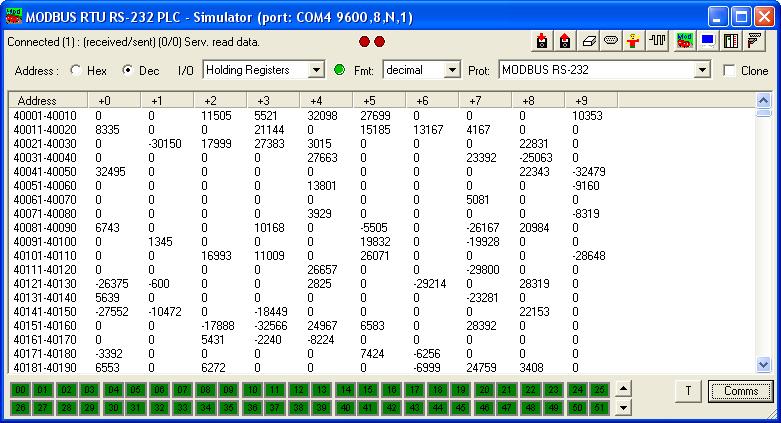Click the eraser icon to clear registers

(x=588, y=41)
